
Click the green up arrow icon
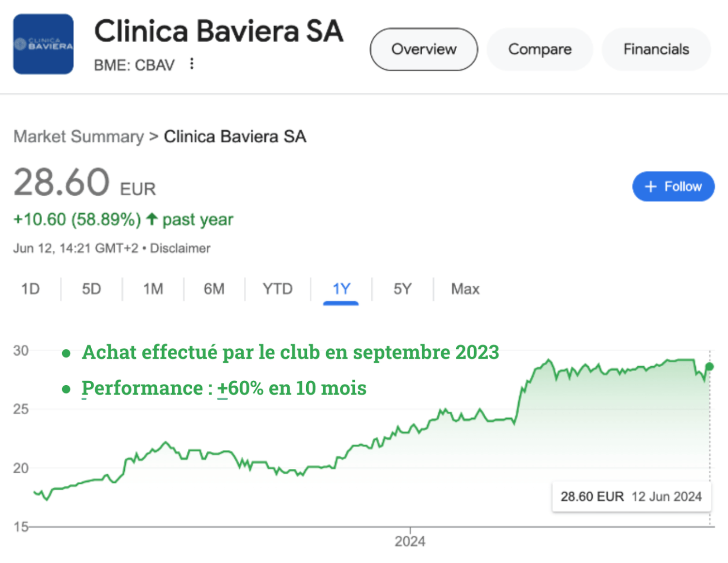(x=152, y=219)
